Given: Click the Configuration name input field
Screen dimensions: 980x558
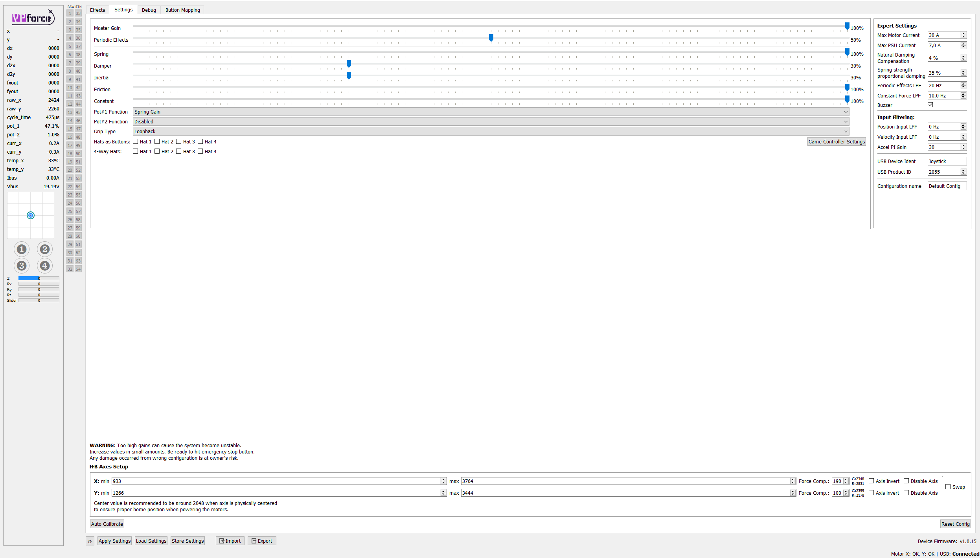Looking at the screenshot, I should (x=947, y=186).
